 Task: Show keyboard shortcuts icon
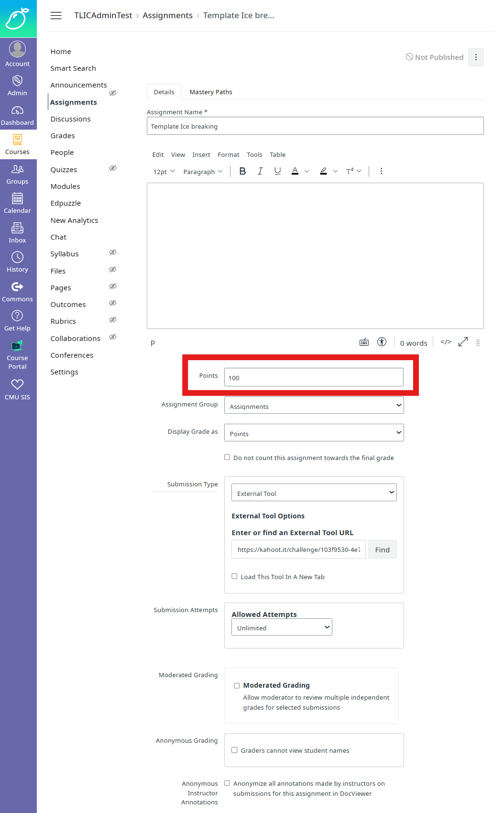364,342
